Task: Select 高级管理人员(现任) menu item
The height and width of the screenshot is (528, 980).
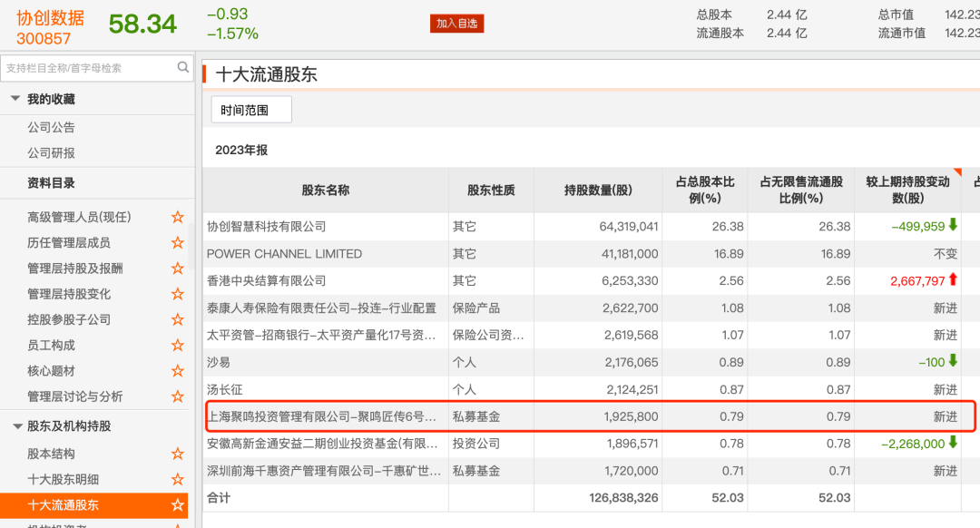Action: coord(79,217)
